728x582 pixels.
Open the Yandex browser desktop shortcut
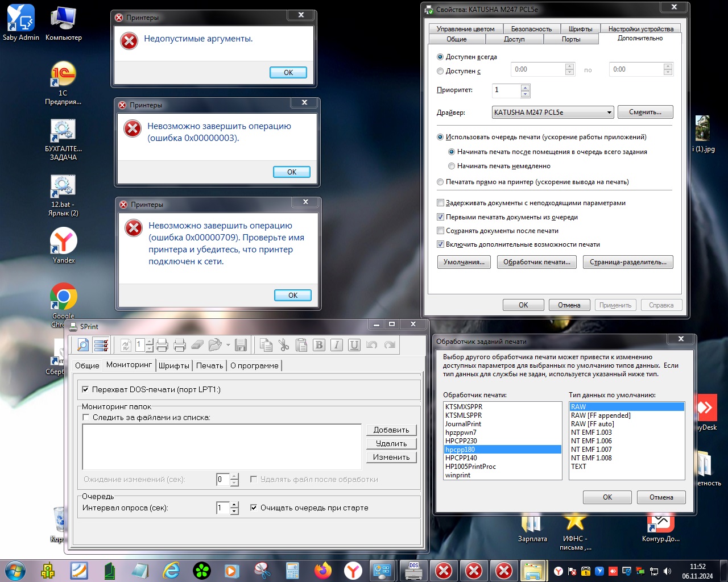pos(63,246)
